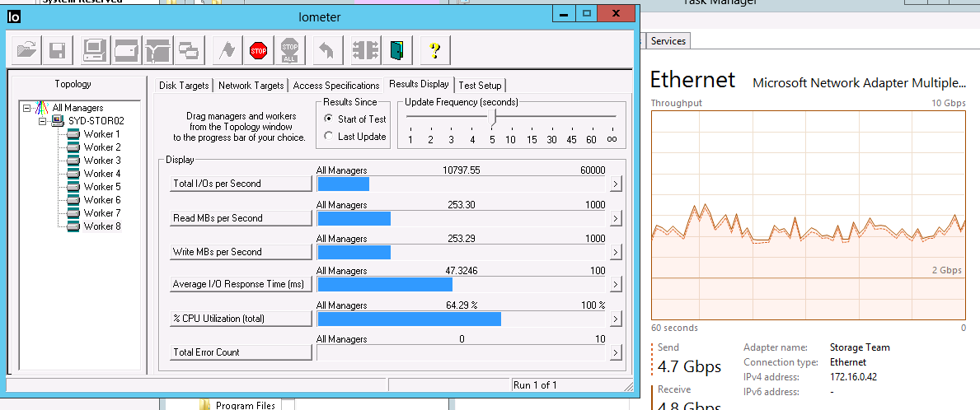Save test configuration floppy icon
980x410 pixels.
(x=59, y=50)
